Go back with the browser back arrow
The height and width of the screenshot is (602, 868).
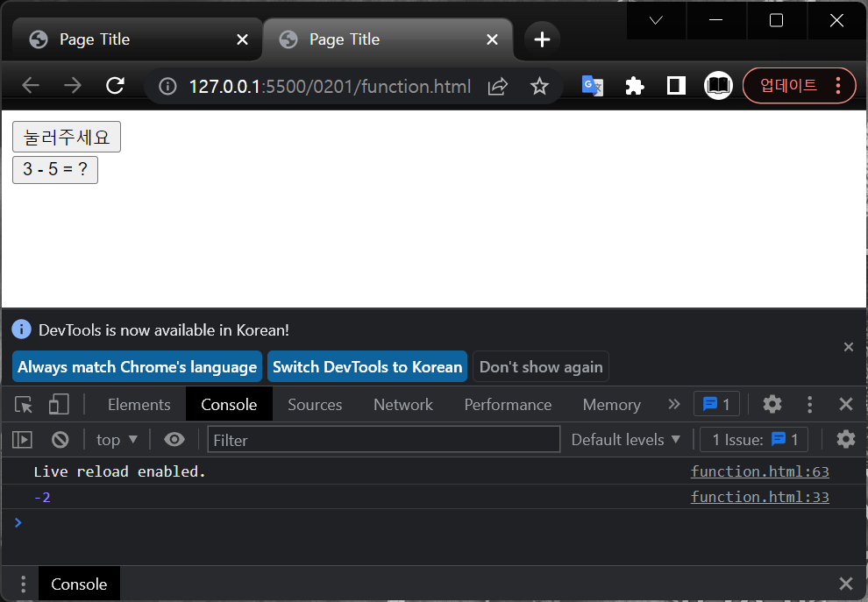point(31,86)
